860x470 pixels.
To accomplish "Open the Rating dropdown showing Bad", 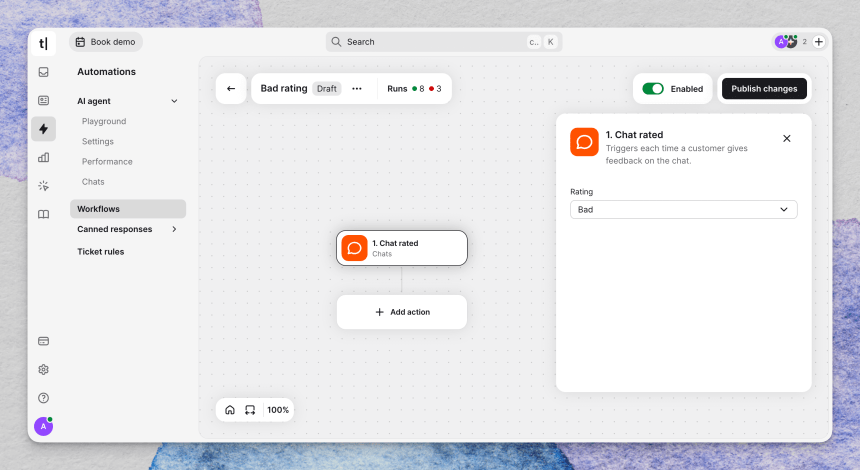I will click(x=683, y=209).
